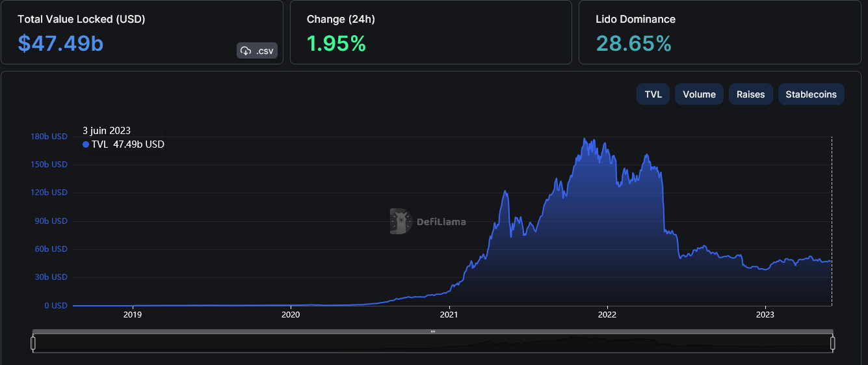This screenshot has height=365, width=868.
Task: Click the 2022 x-axis label
Action: (607, 315)
